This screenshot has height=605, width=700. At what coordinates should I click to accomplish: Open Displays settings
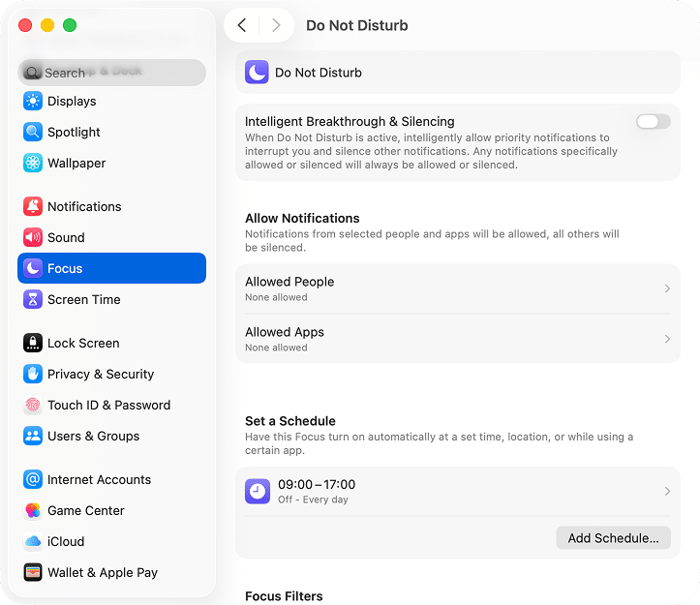[x=111, y=101]
